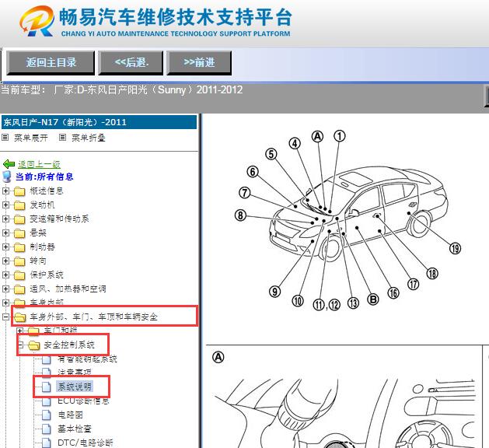Click the open folder icon for 车身外部、车门、车顶和车辆安全

coord(20,317)
